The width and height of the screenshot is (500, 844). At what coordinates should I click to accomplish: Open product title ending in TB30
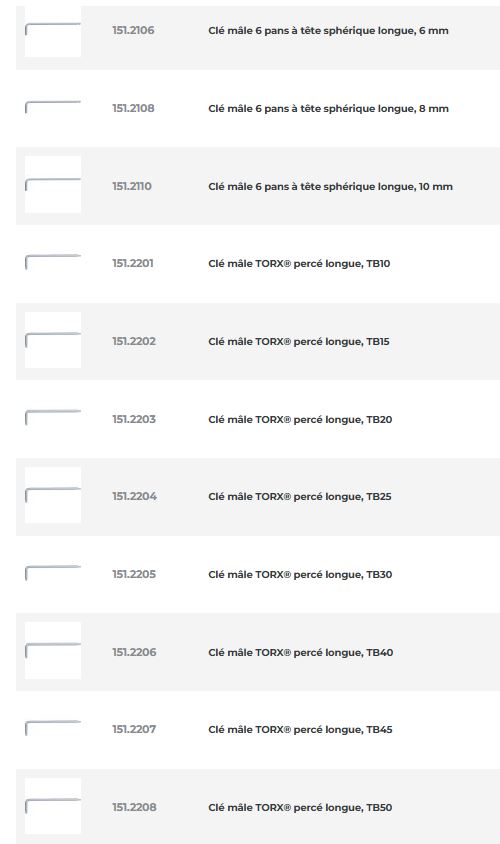pos(300,574)
